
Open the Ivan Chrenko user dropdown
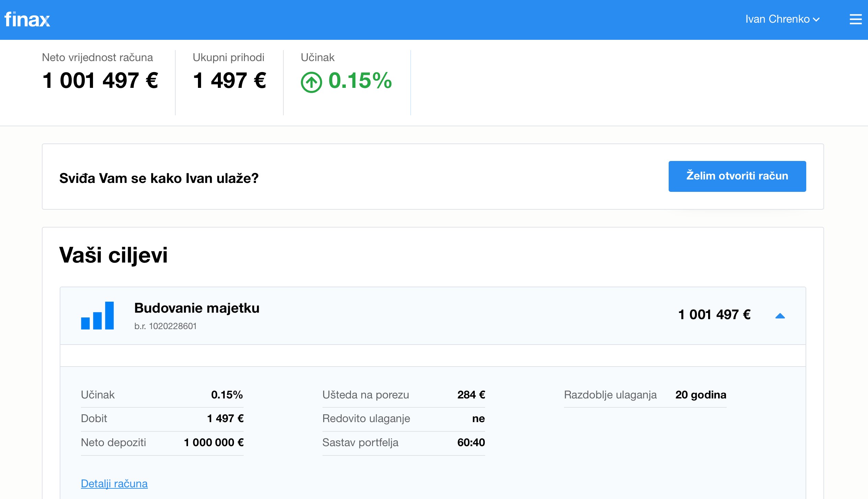782,19
